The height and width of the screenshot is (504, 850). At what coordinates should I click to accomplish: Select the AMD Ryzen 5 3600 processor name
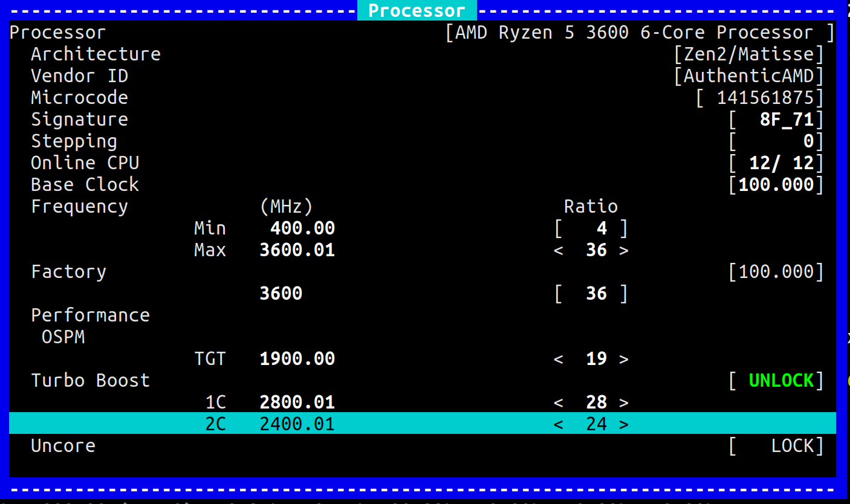pos(640,33)
